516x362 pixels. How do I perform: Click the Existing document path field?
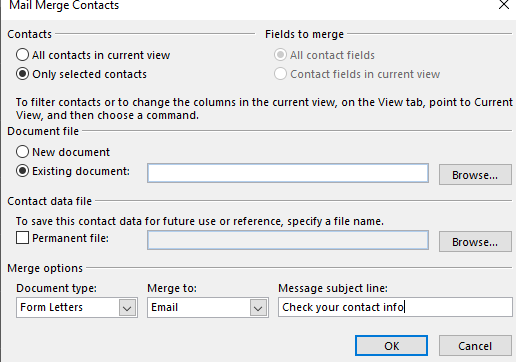click(x=288, y=173)
